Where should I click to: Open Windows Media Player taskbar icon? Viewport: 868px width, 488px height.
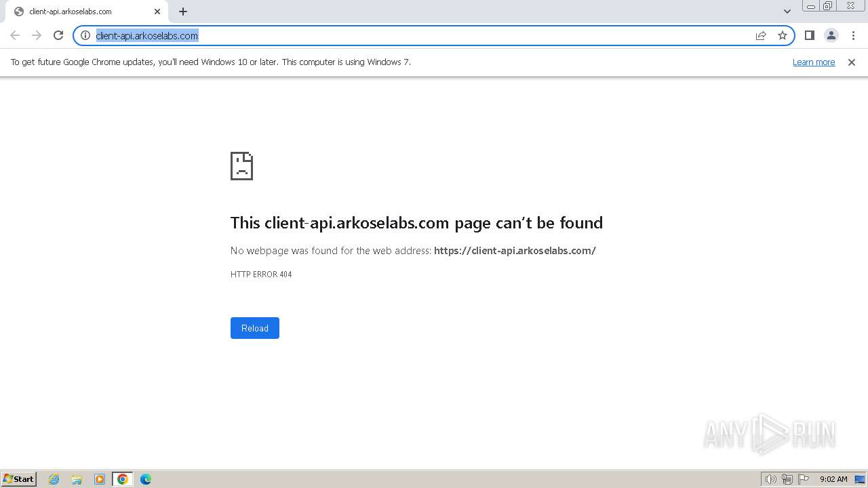click(100, 479)
